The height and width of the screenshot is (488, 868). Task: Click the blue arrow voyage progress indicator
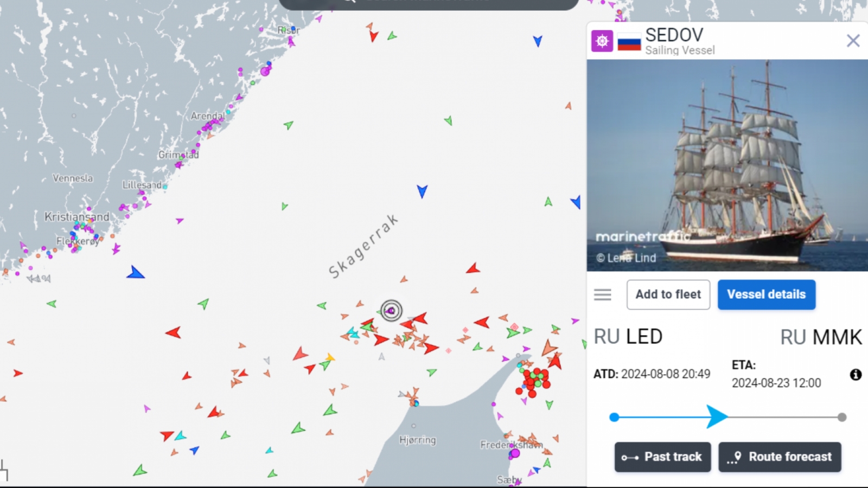point(717,417)
